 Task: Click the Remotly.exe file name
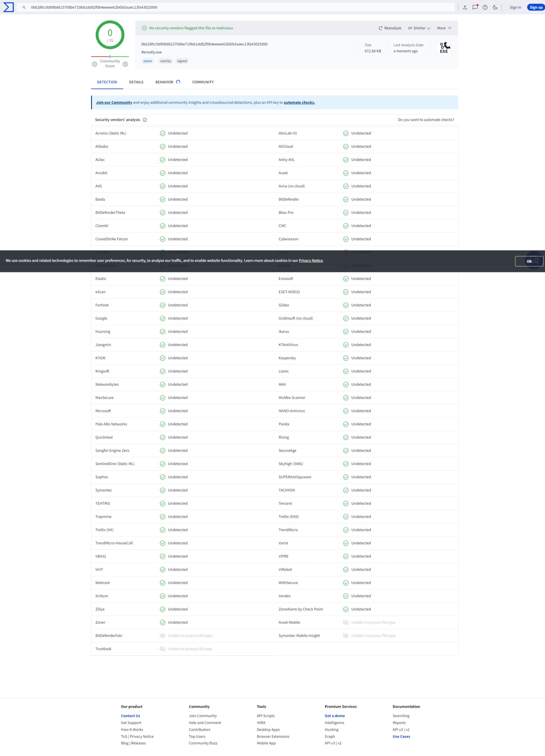click(x=151, y=52)
